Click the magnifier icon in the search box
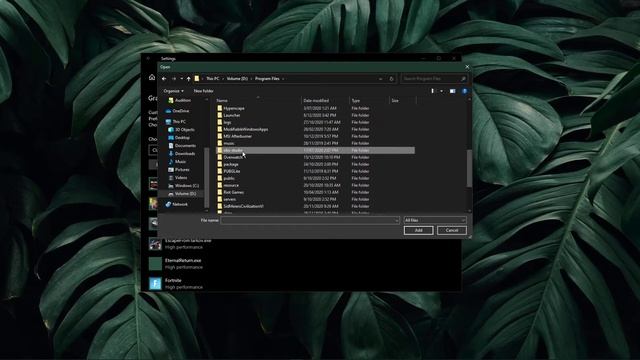640x360 pixels. [463, 79]
